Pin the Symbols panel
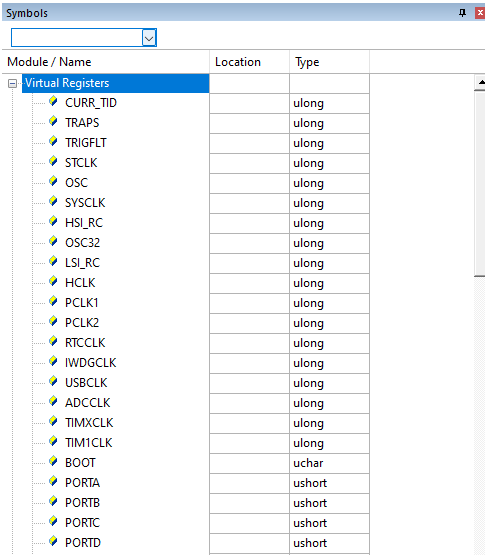 coord(462,13)
